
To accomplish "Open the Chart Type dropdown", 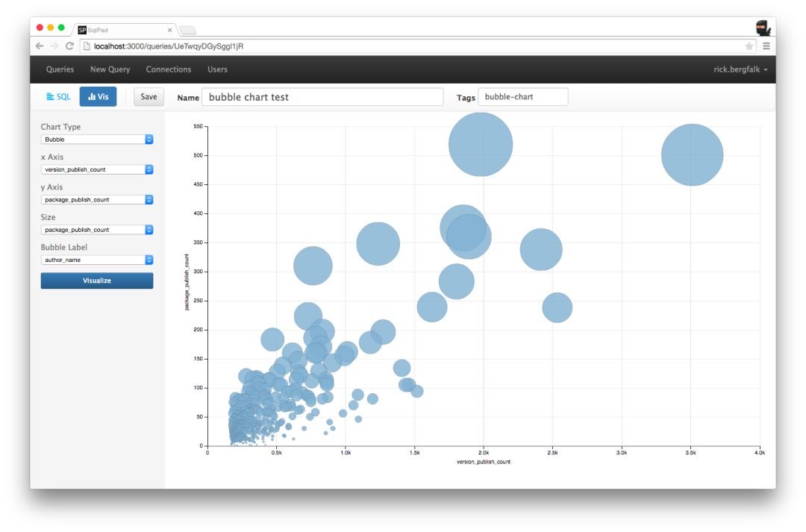I will click(96, 140).
